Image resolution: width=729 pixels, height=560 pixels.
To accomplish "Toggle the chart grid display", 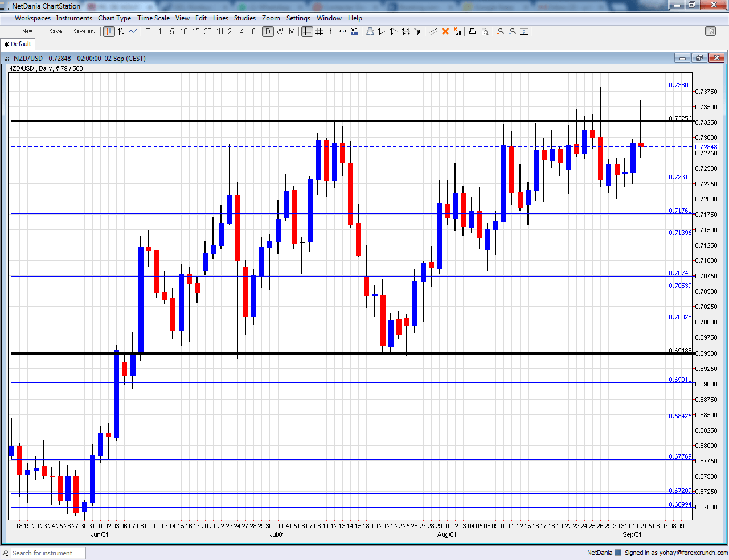I will tap(318, 31).
